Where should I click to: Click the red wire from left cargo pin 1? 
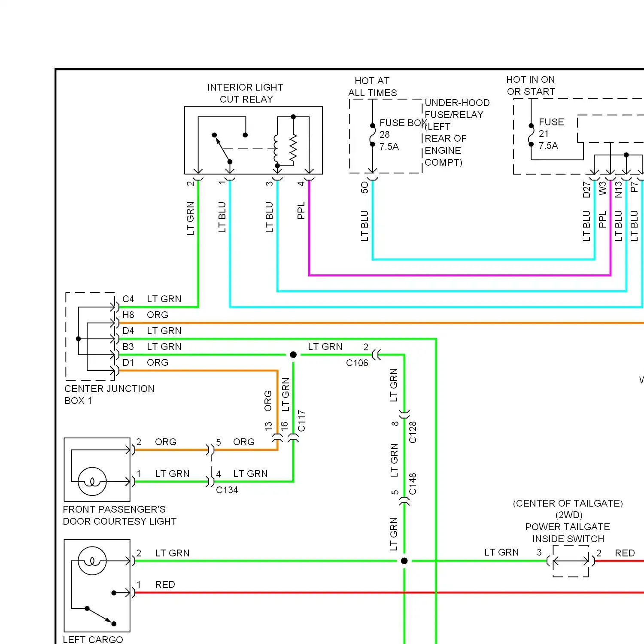click(x=389, y=592)
